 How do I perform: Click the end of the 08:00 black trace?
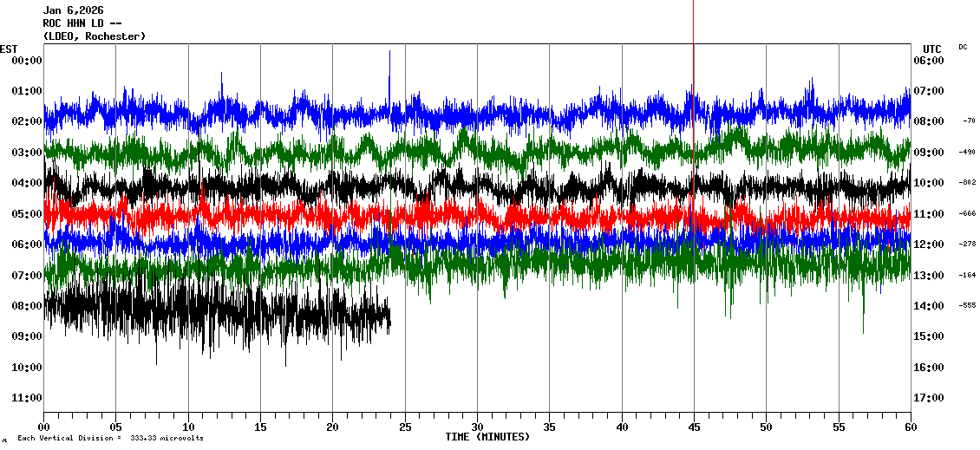point(389,321)
